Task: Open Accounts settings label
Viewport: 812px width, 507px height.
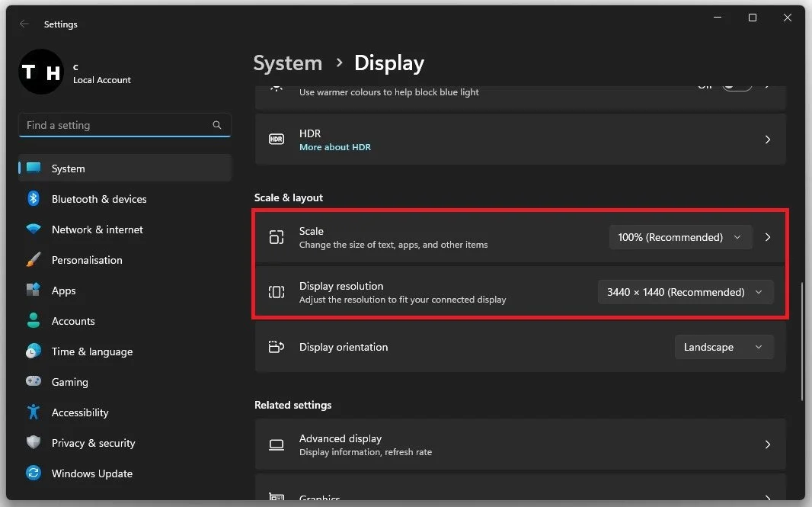Action: pyautogui.click(x=73, y=322)
